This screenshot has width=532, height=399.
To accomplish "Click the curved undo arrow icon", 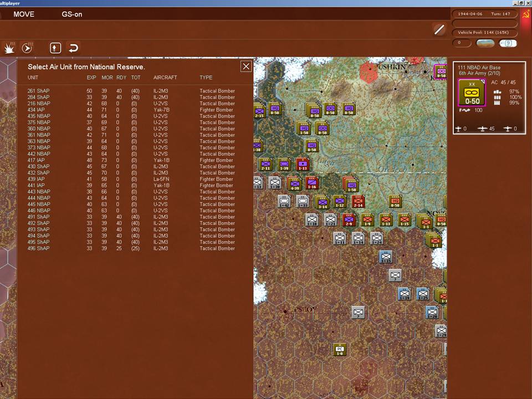I will point(73,48).
